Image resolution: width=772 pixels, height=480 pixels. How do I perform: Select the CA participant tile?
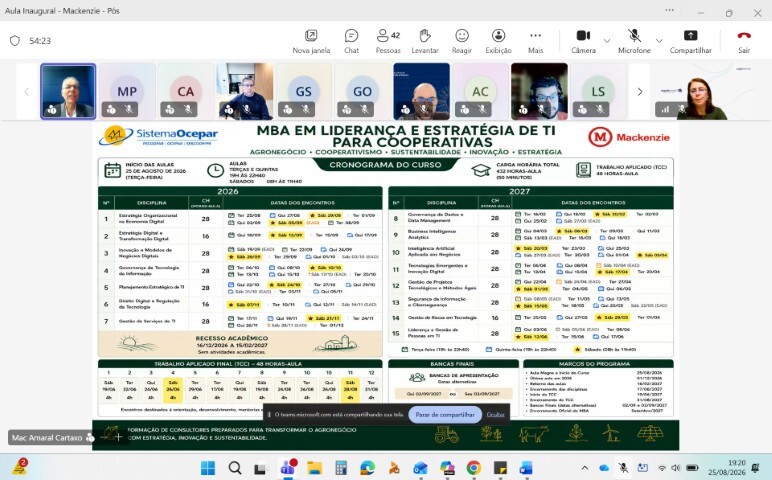[186, 91]
